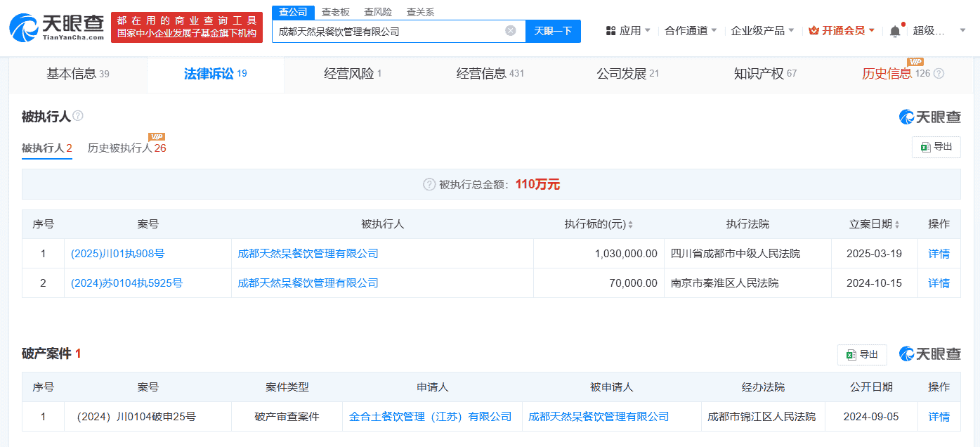Expand the 合作通道 dropdown menu
The width and height of the screenshot is (980, 447).
coord(691,31)
